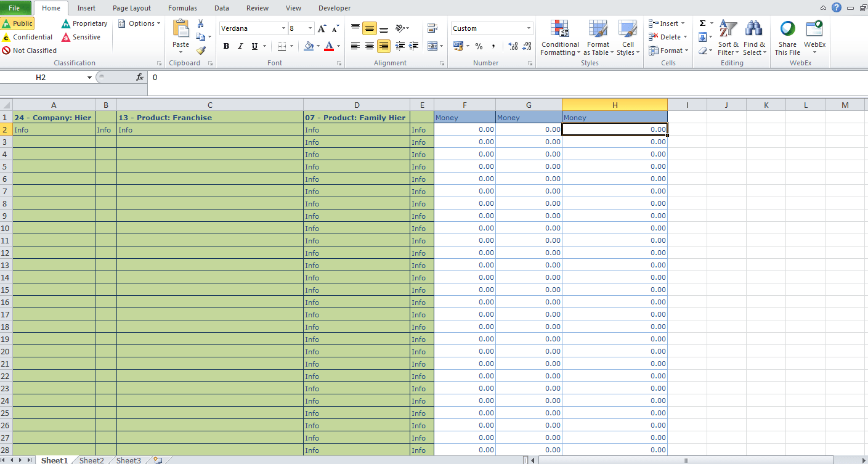Click the Paste clipboard icon
The height and width of the screenshot is (464, 868).
point(181,28)
